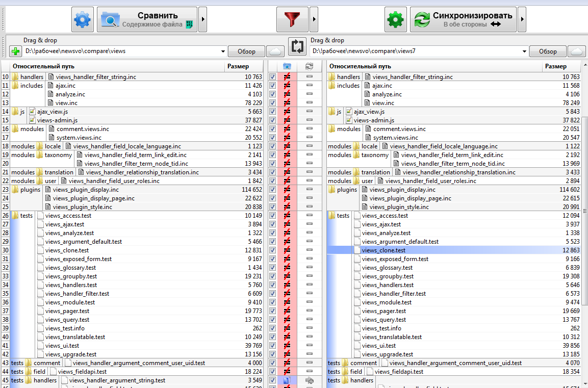The image size is (588, 388).
Task: Click left plugins folder icon
Action: (15, 189)
